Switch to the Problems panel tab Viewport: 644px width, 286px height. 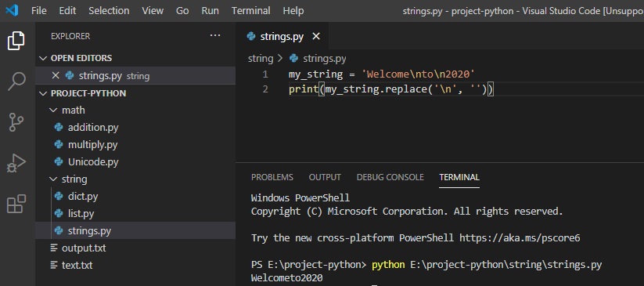(272, 177)
